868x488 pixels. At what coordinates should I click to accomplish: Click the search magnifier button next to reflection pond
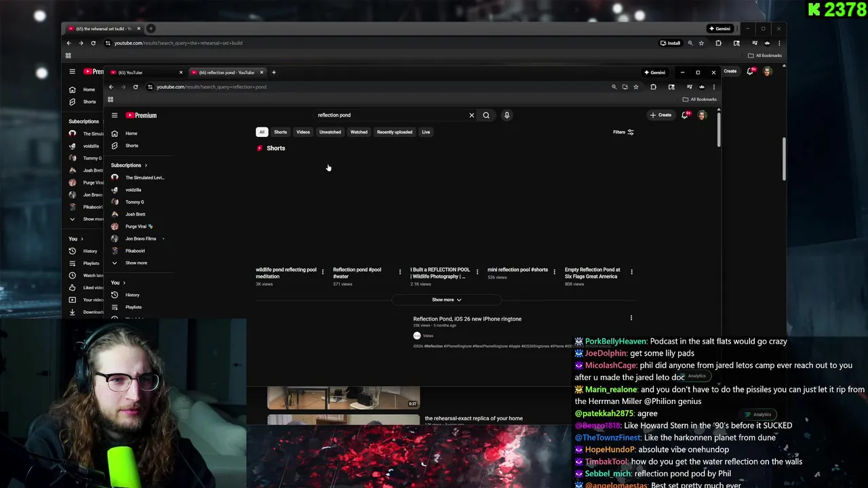point(486,115)
